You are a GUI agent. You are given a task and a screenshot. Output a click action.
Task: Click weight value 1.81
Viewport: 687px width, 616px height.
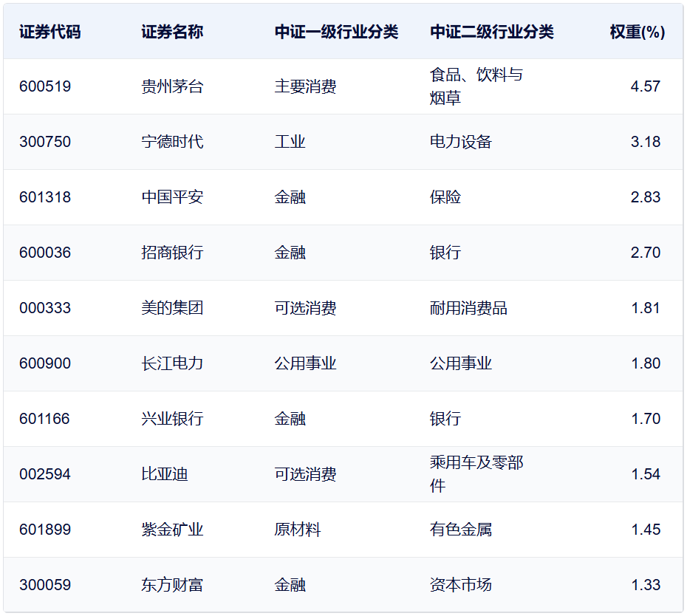click(x=646, y=308)
